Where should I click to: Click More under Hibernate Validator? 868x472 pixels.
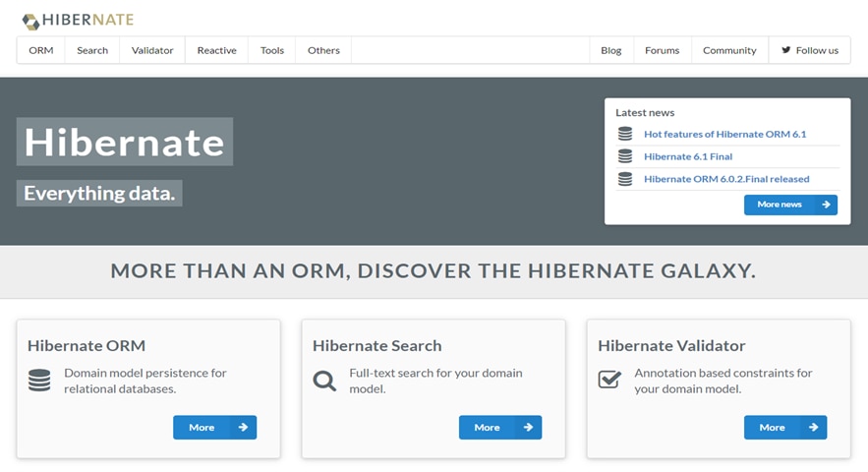pyautogui.click(x=785, y=427)
